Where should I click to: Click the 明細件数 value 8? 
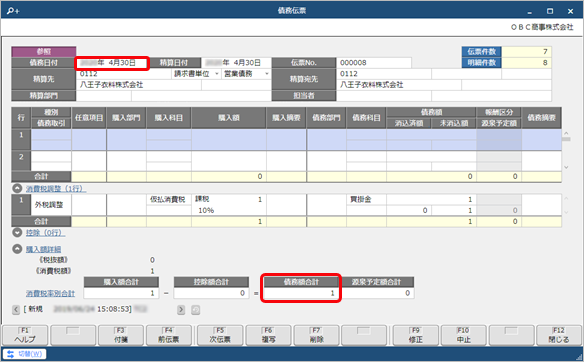pos(526,63)
